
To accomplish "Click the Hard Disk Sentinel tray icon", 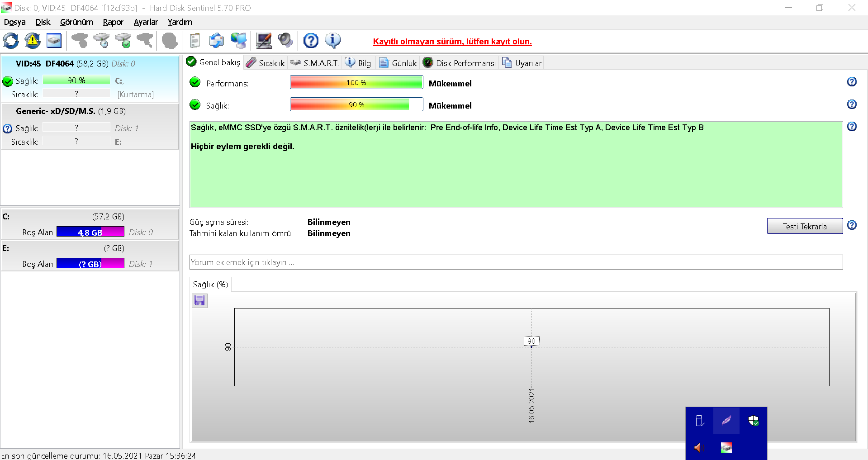I will pos(726,448).
